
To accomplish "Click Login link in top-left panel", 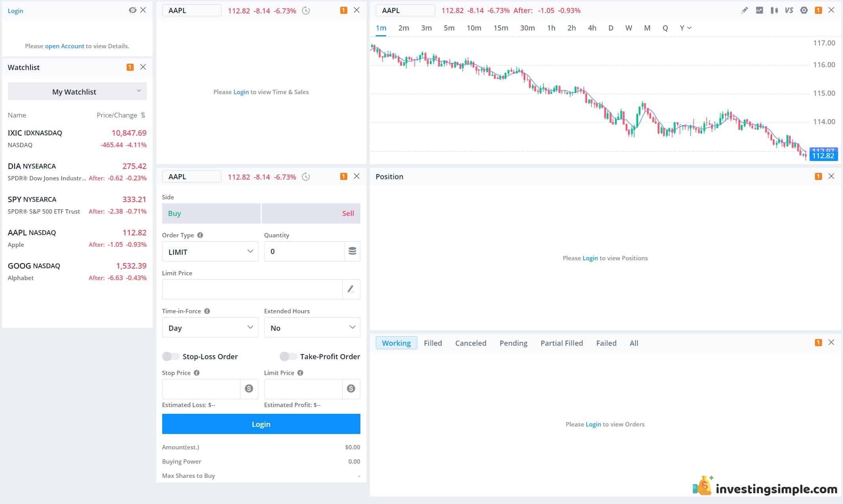I will 15,11.
